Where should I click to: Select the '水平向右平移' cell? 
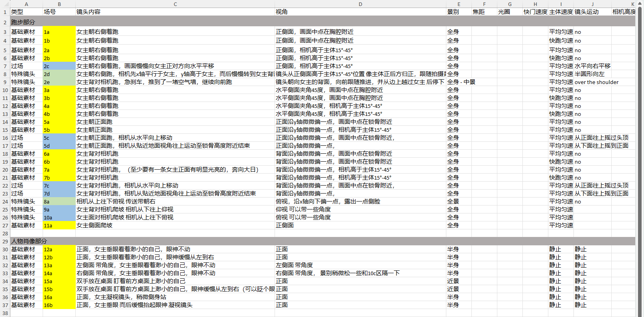point(592,66)
